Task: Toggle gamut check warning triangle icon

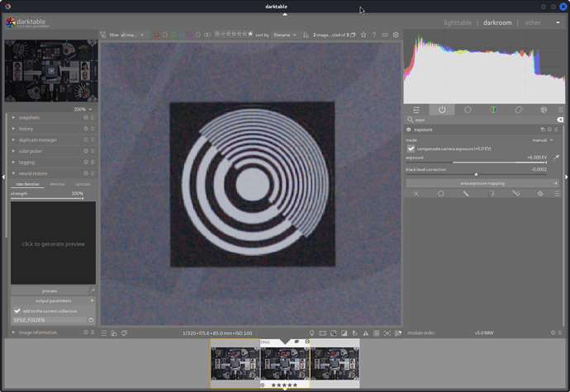Action: coord(366,333)
